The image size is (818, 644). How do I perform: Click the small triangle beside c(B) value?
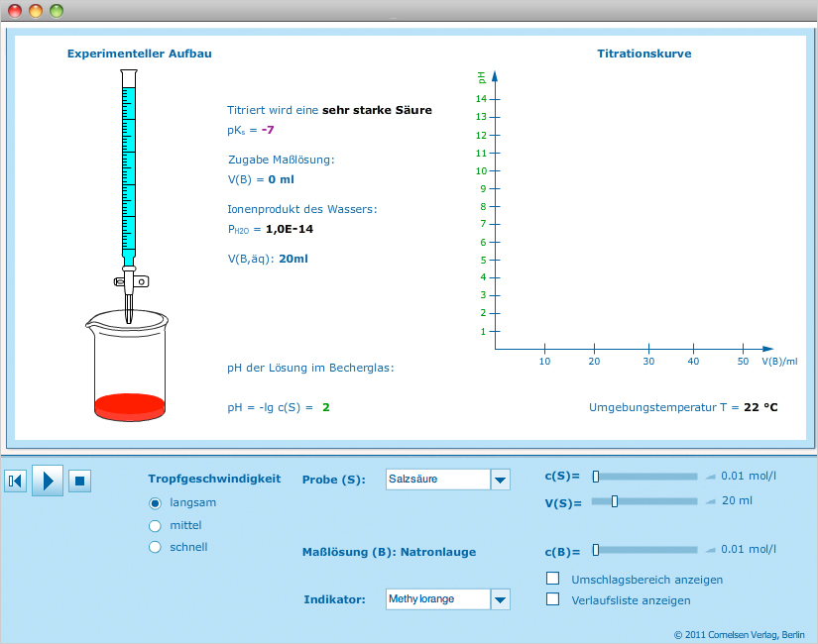pyautogui.click(x=709, y=550)
